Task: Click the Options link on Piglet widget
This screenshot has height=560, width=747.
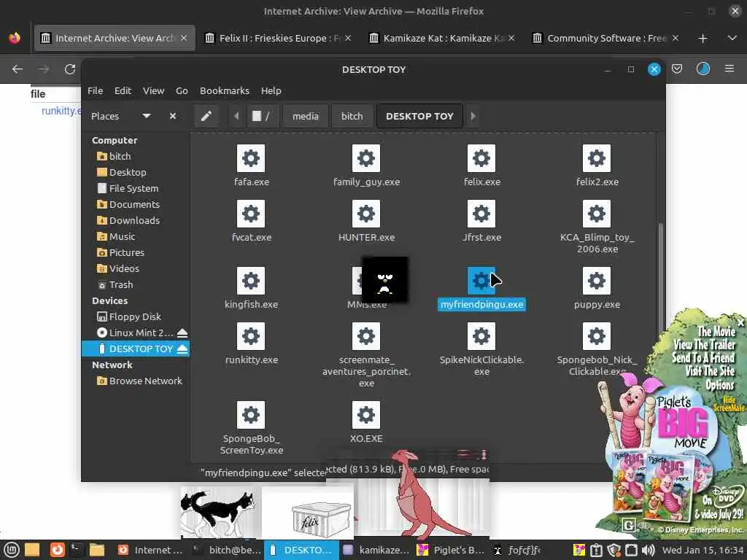Action: point(719,385)
